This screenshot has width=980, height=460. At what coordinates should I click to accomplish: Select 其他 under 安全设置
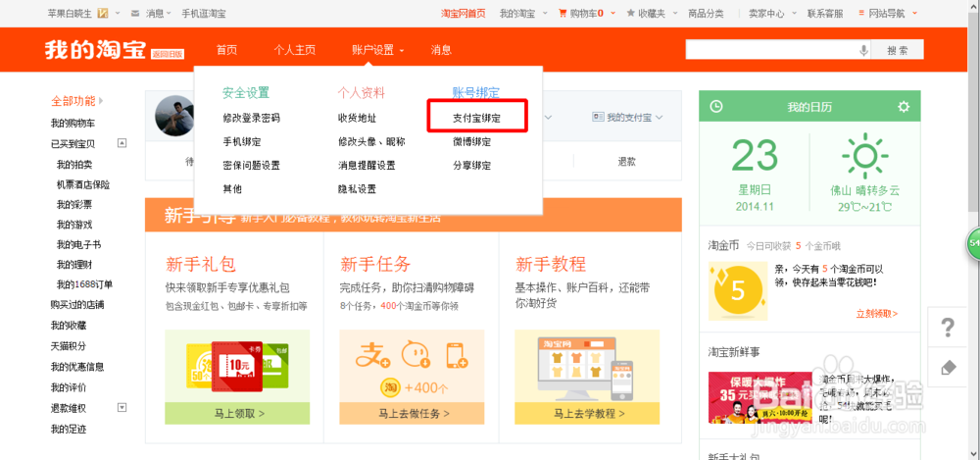tap(232, 188)
